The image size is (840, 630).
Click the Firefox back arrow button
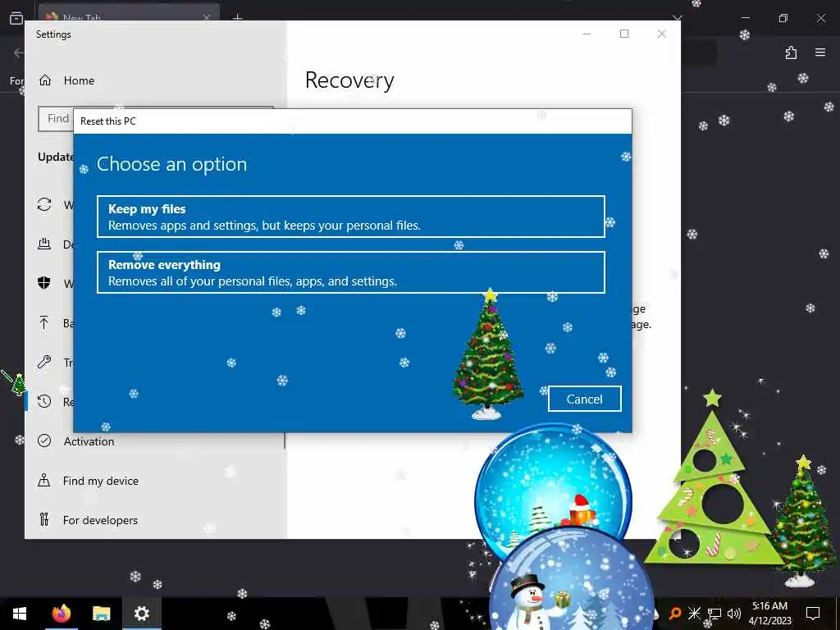coord(18,52)
